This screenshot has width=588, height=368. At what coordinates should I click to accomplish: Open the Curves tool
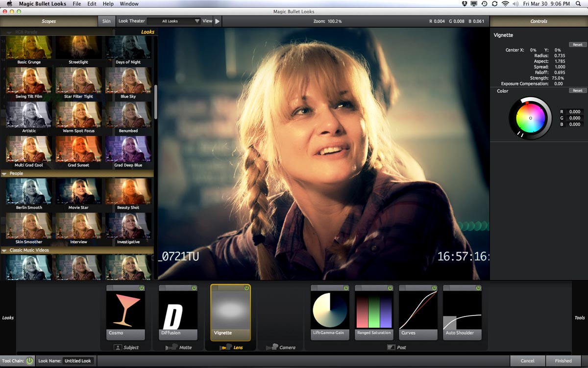(418, 310)
